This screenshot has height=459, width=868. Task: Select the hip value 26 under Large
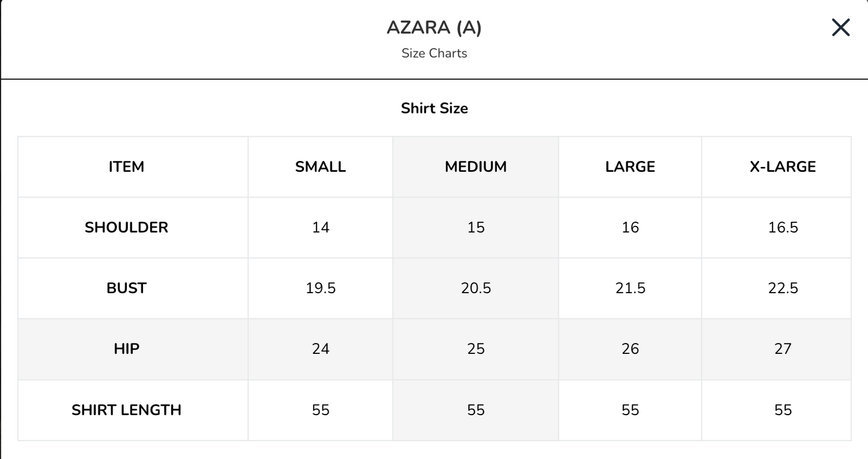630,348
